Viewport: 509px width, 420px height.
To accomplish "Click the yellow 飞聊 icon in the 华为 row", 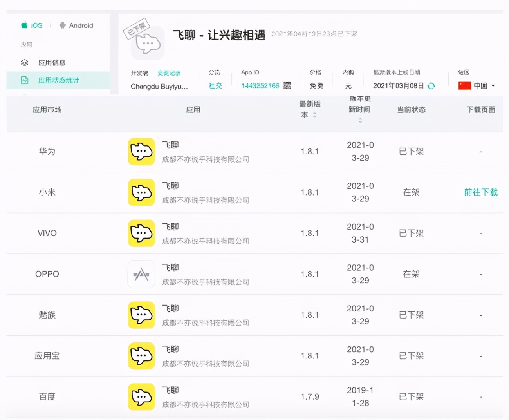I will (141, 152).
